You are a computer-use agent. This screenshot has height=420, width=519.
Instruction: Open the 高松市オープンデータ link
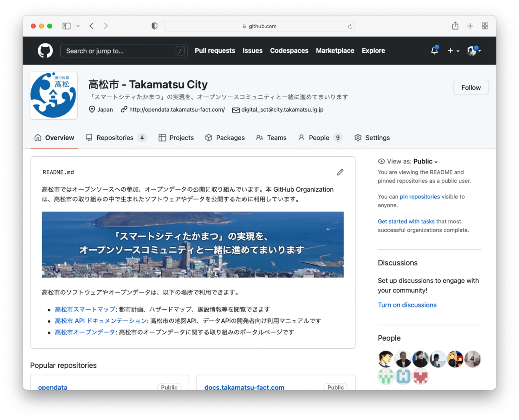click(85, 332)
